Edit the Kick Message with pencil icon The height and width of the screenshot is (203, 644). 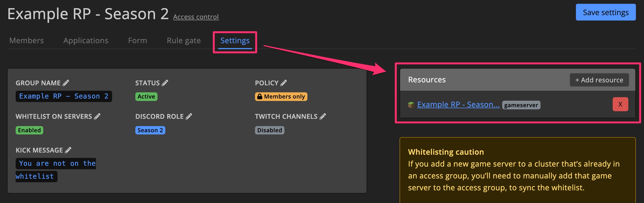[x=68, y=150]
